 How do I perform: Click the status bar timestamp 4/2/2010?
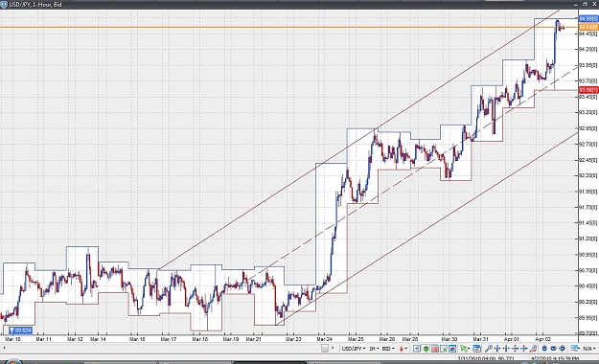(x=554, y=359)
